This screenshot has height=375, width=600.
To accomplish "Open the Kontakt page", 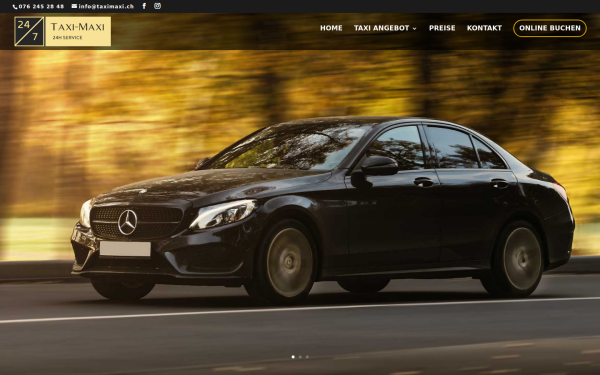I will click(x=484, y=28).
